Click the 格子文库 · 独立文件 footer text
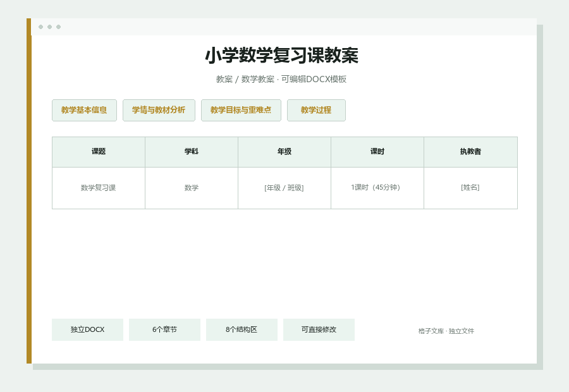Screen dimensions: 569x392 point(446,331)
